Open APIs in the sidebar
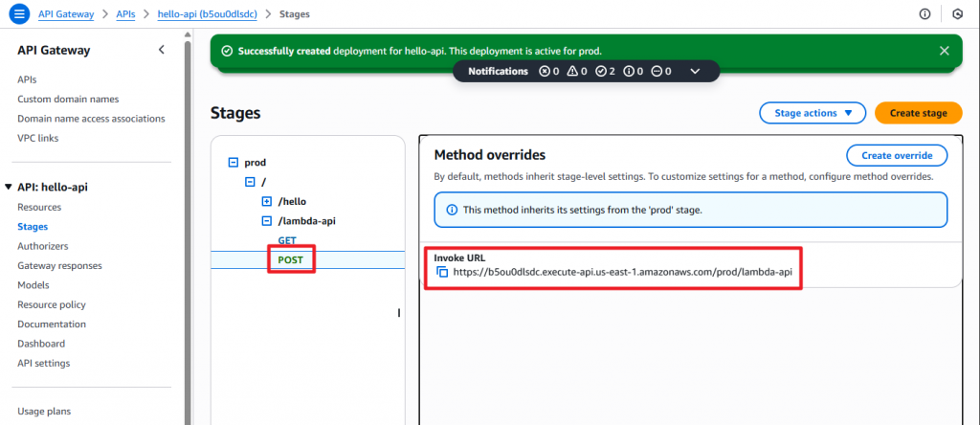Screen dimensions: 980x425 (x=27, y=80)
